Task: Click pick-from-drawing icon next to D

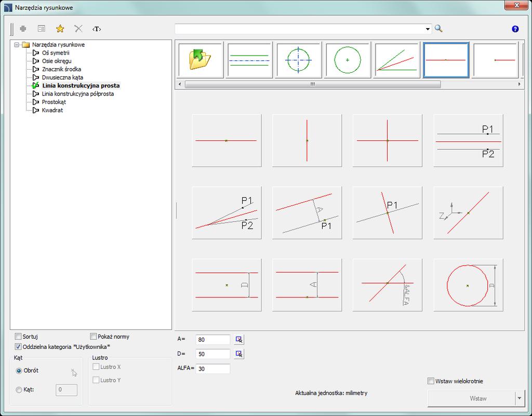Action: pyautogui.click(x=239, y=354)
